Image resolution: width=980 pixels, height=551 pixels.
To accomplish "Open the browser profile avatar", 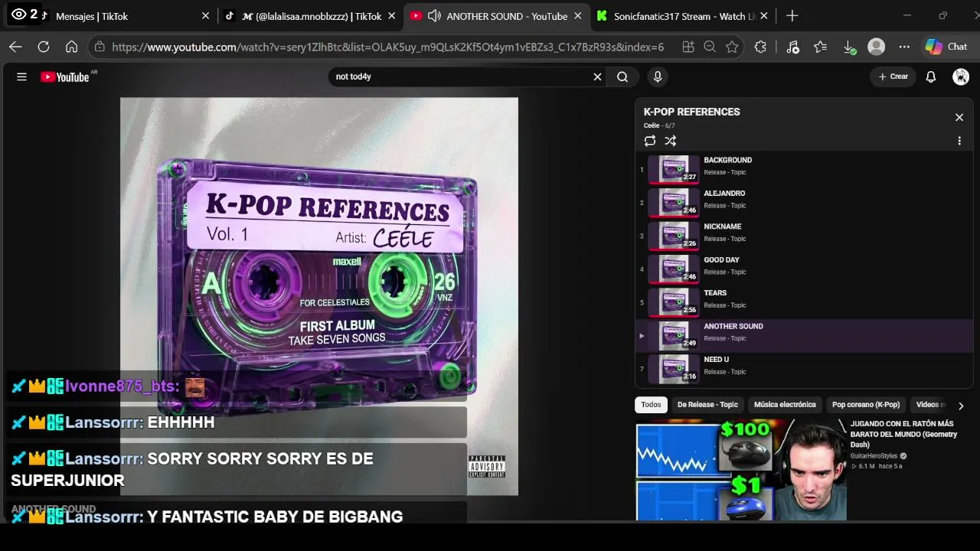I will (x=877, y=47).
